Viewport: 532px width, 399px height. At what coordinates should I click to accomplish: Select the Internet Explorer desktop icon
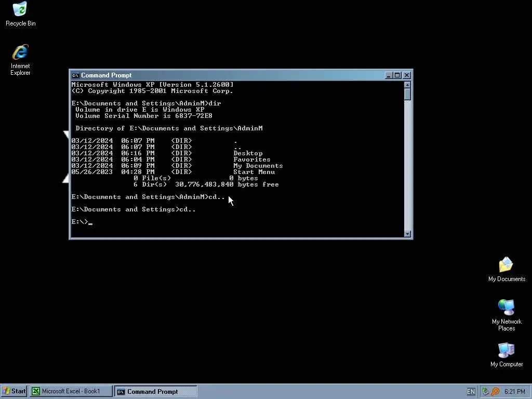pos(20,60)
